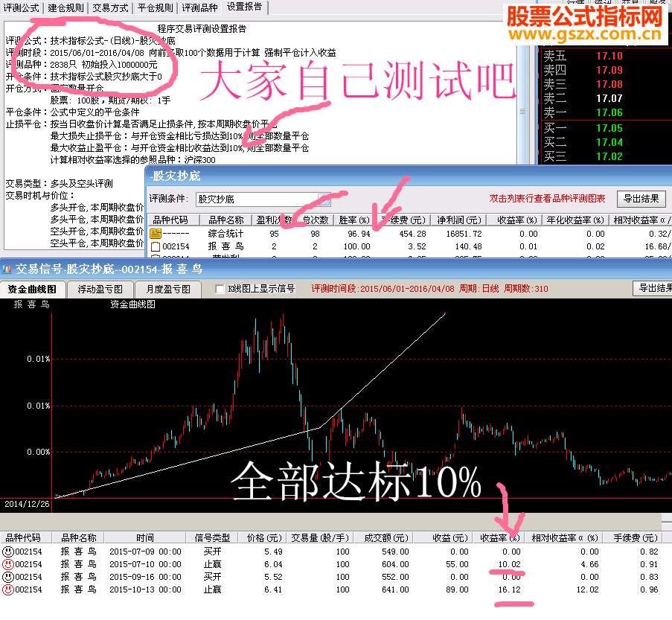This screenshot has height=620, width=672.
Task: Open the 资金曲线图 tab
Action: click(32, 289)
